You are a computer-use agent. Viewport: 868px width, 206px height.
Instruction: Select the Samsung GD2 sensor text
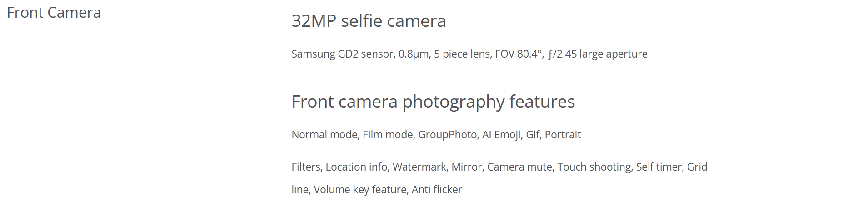click(342, 54)
